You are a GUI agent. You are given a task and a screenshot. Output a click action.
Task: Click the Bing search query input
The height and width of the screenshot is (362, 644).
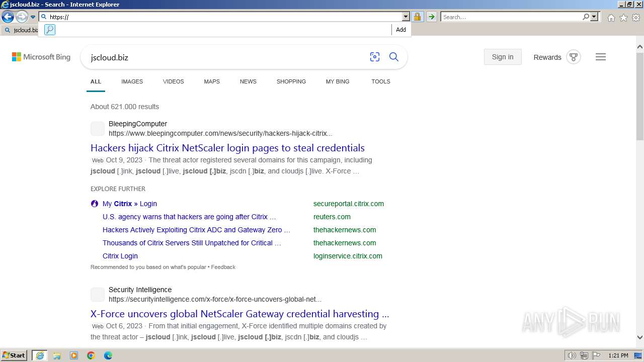tap(226, 57)
